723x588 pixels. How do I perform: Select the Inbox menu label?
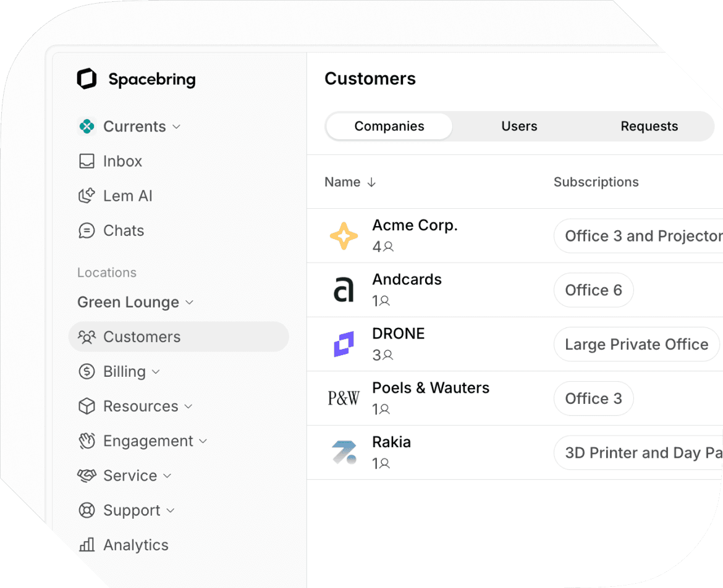coord(122,161)
